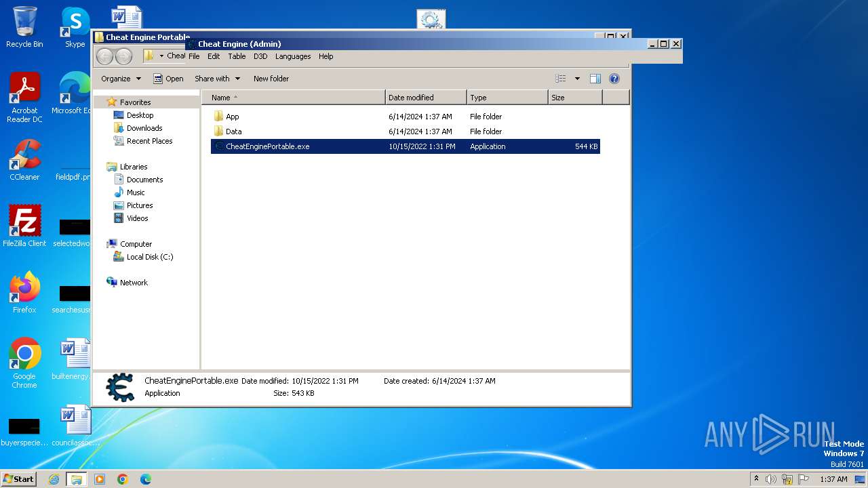Click the taskbar clock showing 1:37 AM
868x488 pixels.
(x=833, y=479)
